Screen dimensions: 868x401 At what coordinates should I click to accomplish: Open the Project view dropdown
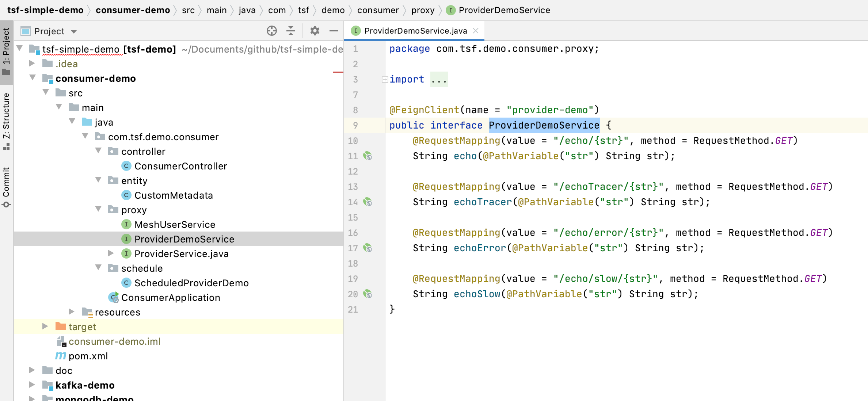tap(73, 31)
